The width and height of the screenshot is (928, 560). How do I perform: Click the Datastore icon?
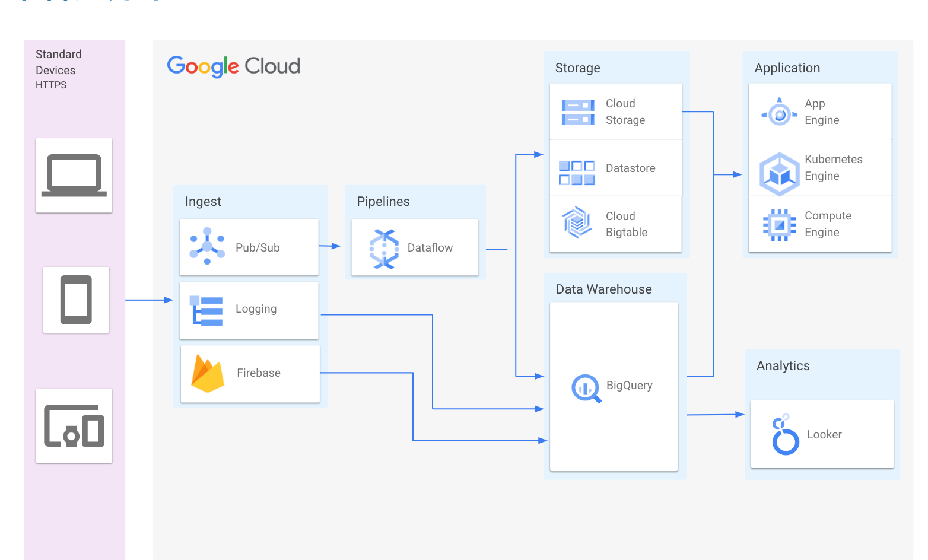[x=577, y=173]
